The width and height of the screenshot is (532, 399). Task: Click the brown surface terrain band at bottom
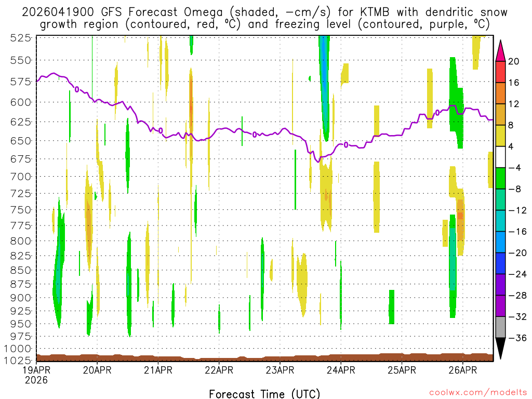264,357
